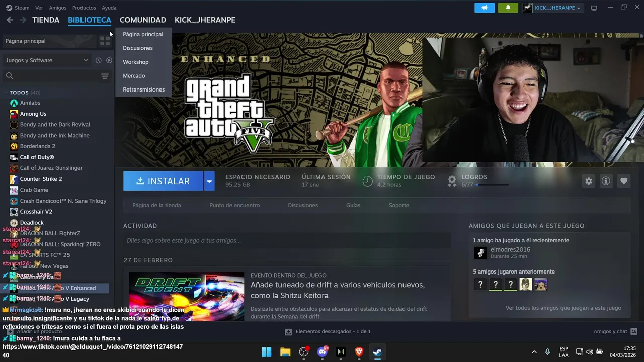Select Crab Game in library
Screen dimensions: 644x362
click(x=34, y=190)
